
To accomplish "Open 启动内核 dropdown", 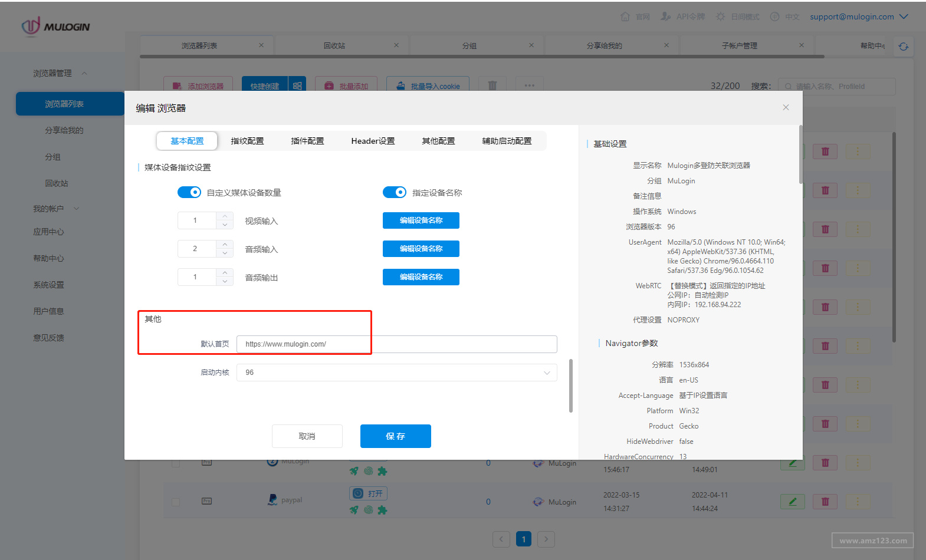I will click(397, 373).
